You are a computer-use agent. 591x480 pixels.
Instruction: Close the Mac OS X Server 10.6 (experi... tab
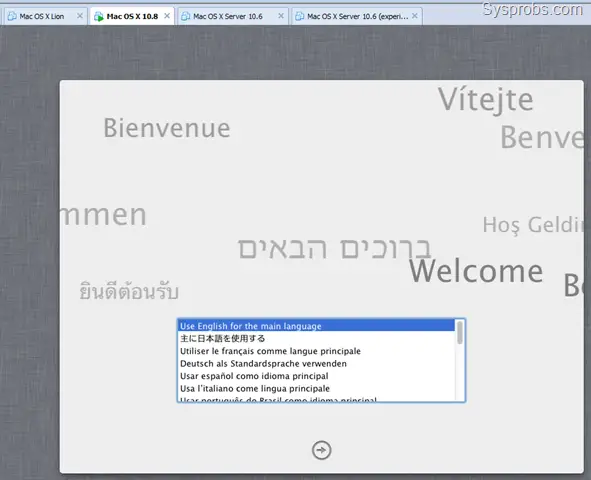(x=415, y=16)
